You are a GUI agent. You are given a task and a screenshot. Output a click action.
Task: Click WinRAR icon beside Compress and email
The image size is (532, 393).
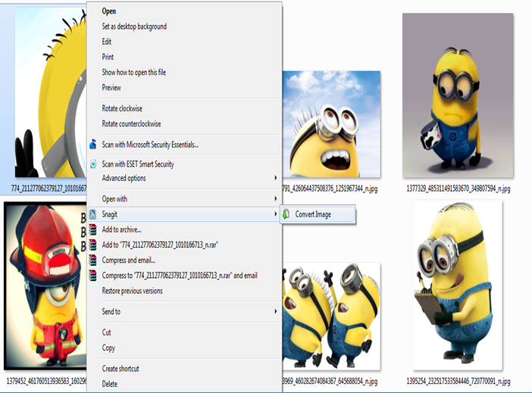coord(93,260)
